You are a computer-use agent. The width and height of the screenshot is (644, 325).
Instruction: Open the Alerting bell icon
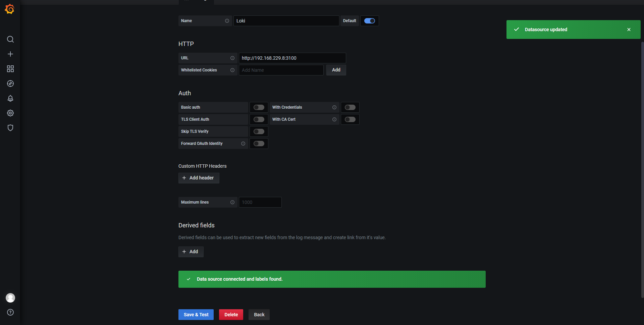pos(10,98)
